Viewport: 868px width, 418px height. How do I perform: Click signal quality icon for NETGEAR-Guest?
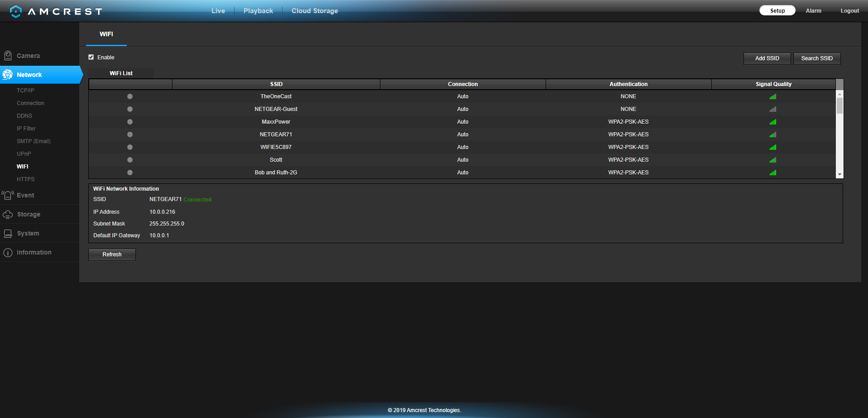(773, 109)
